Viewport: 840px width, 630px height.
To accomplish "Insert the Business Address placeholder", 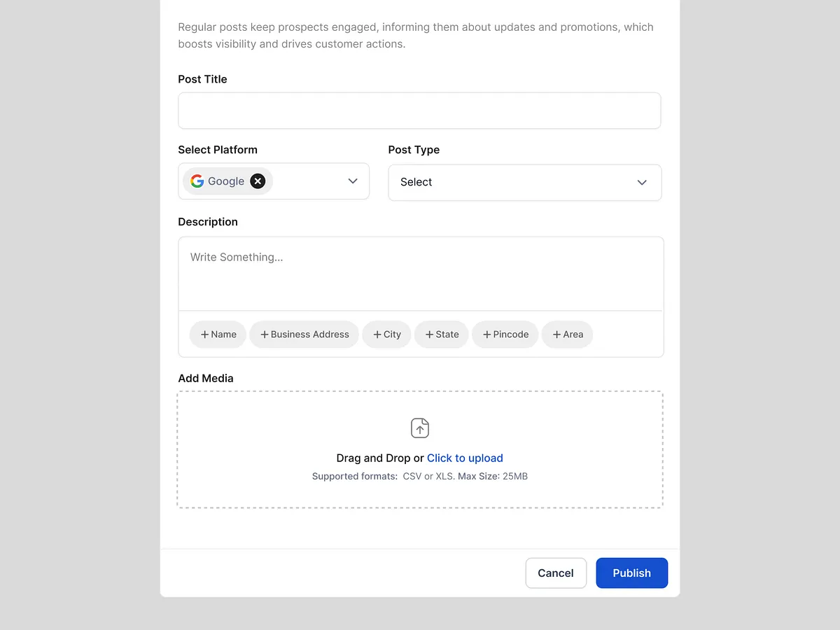I will click(304, 335).
